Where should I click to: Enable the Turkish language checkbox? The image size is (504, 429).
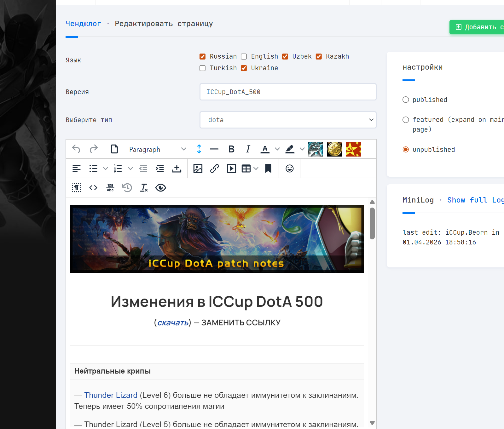tap(203, 68)
